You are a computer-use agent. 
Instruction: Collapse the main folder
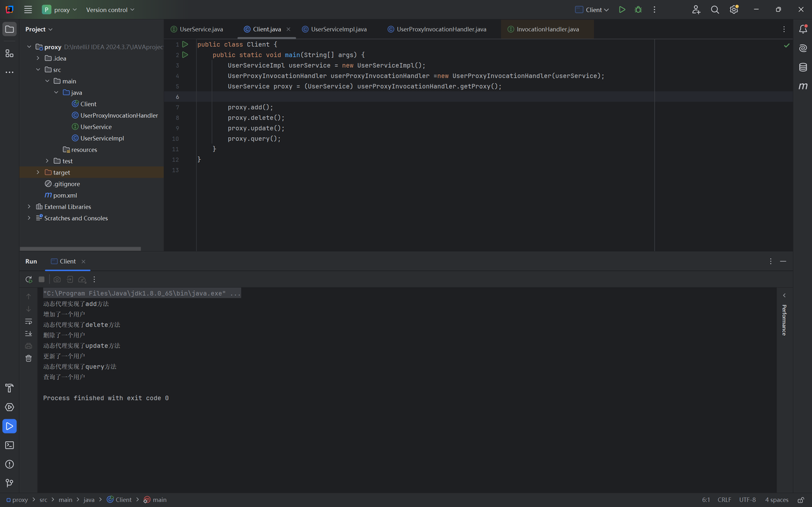(47, 81)
